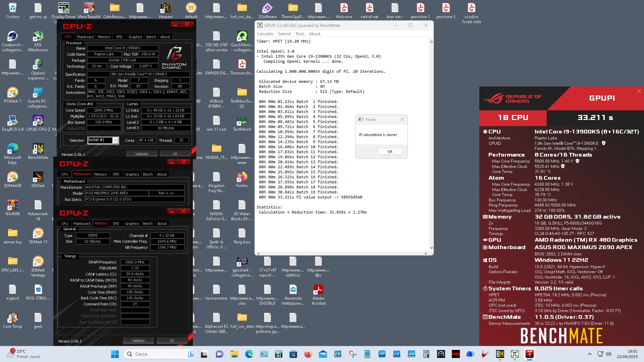Click OK in the bottom CPU-Z window
The height and width of the screenshot is (362, 644).
[x=172, y=341]
